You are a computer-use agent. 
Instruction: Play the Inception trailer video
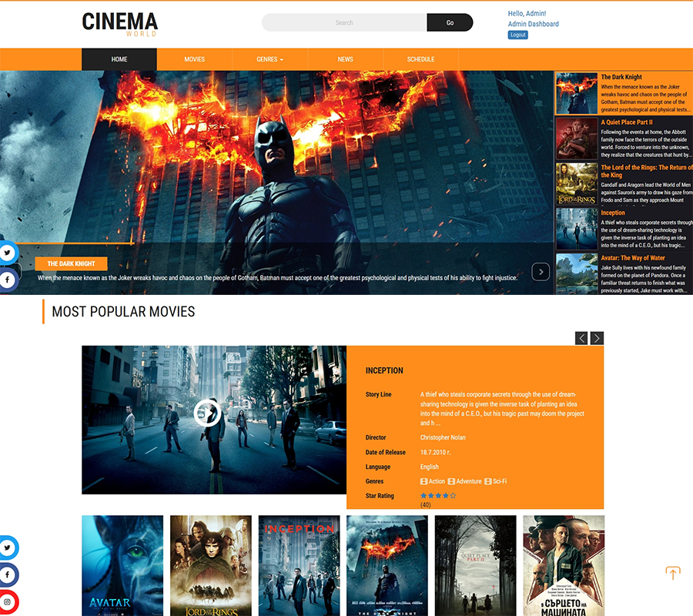click(x=207, y=413)
